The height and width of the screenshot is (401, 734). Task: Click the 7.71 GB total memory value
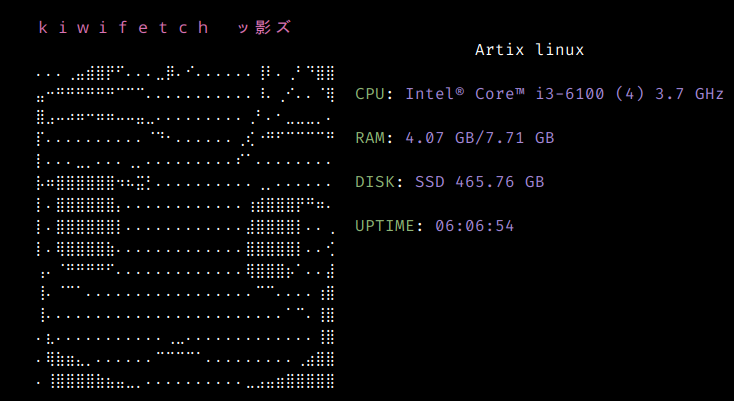tap(519, 138)
